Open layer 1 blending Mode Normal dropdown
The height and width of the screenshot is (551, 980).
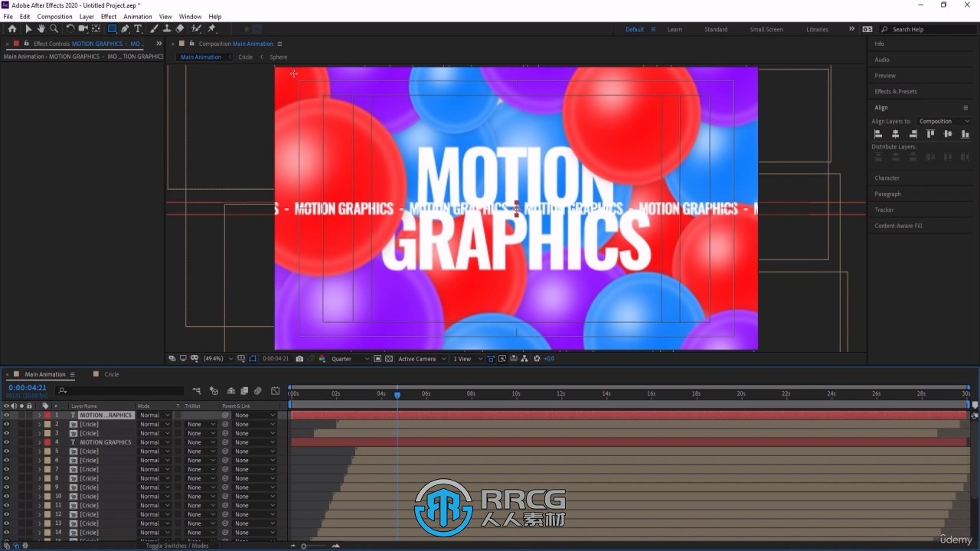[x=155, y=415]
